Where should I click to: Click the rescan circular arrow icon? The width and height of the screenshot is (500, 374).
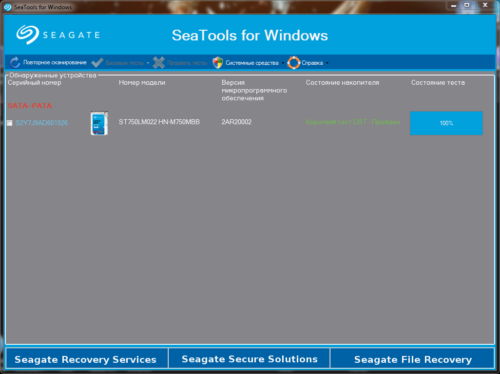click(15, 63)
